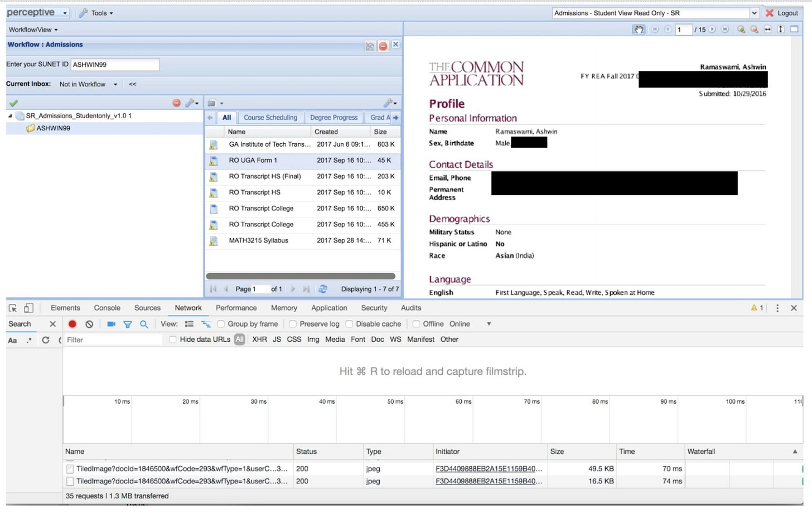
Task: Open the wrench dropdown above the document list
Action: (390, 103)
